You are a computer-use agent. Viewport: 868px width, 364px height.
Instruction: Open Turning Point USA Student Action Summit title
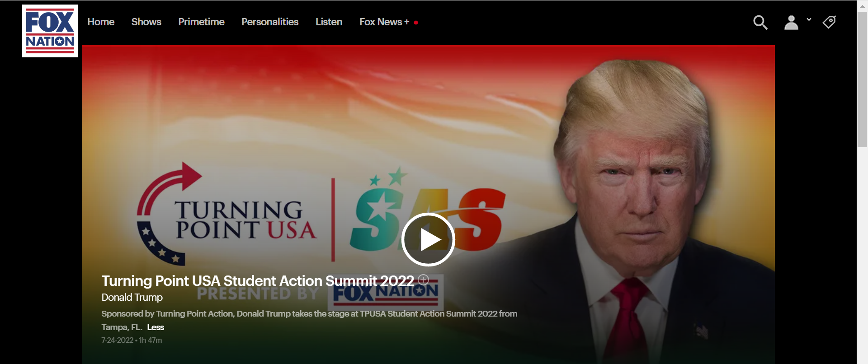tap(258, 281)
